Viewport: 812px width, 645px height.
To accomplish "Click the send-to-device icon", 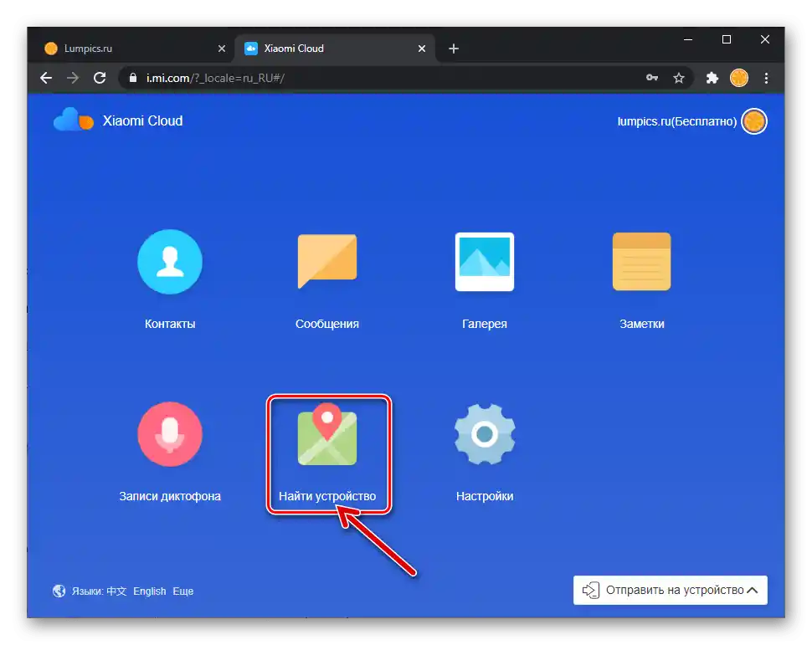I will (591, 590).
